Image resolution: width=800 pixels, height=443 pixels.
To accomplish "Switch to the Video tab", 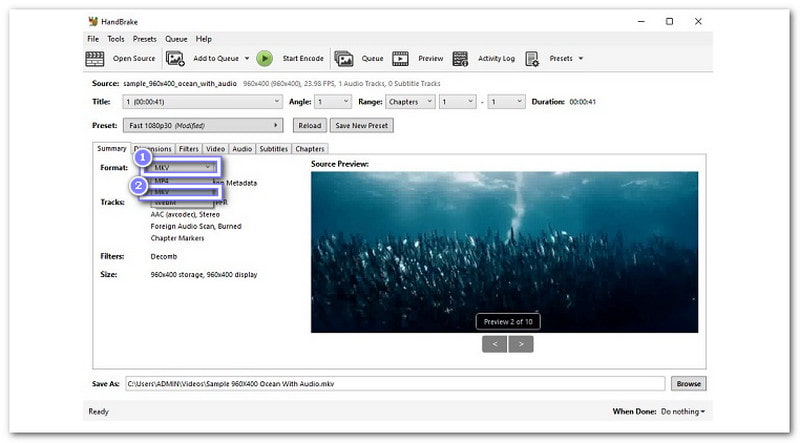I will (x=215, y=149).
